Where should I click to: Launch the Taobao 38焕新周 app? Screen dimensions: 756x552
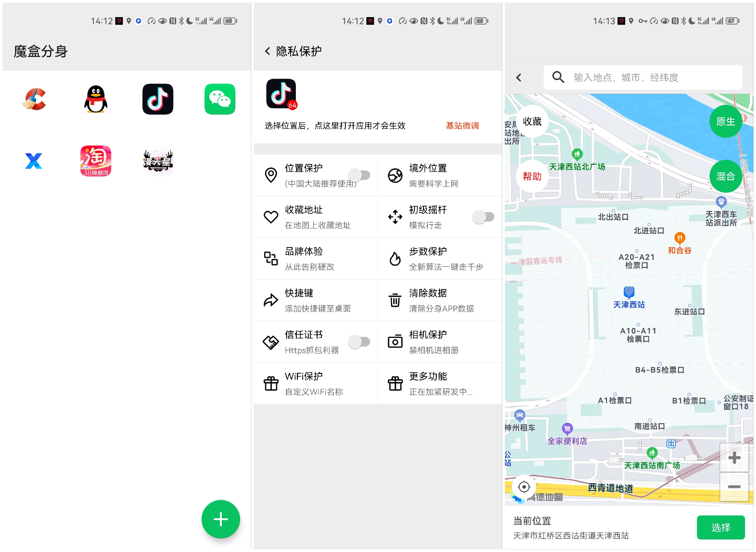[x=96, y=161]
